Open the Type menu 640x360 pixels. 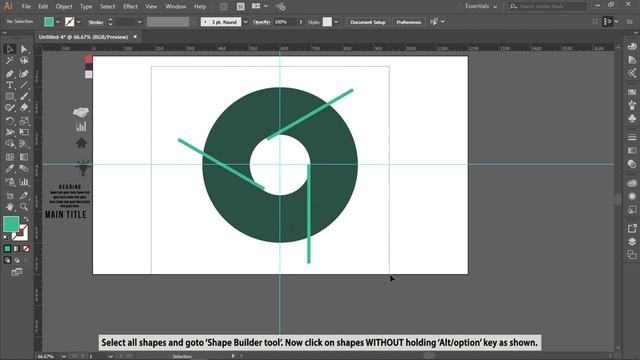pyautogui.click(x=86, y=7)
